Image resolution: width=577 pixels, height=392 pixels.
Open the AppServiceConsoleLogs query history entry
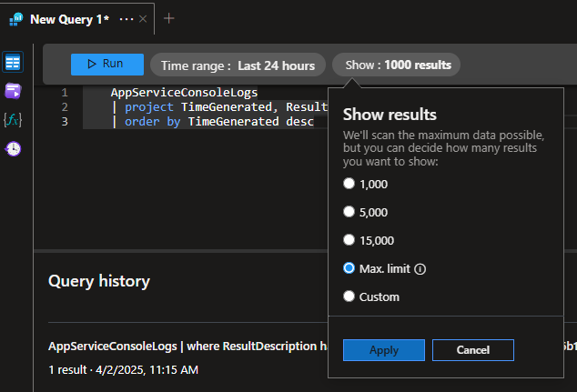(x=187, y=346)
